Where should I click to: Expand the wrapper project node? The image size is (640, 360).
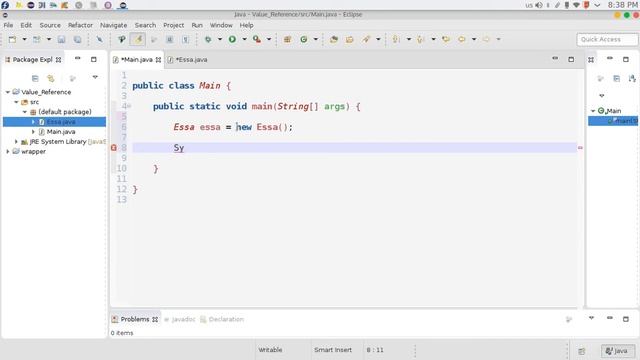[x=8, y=151]
